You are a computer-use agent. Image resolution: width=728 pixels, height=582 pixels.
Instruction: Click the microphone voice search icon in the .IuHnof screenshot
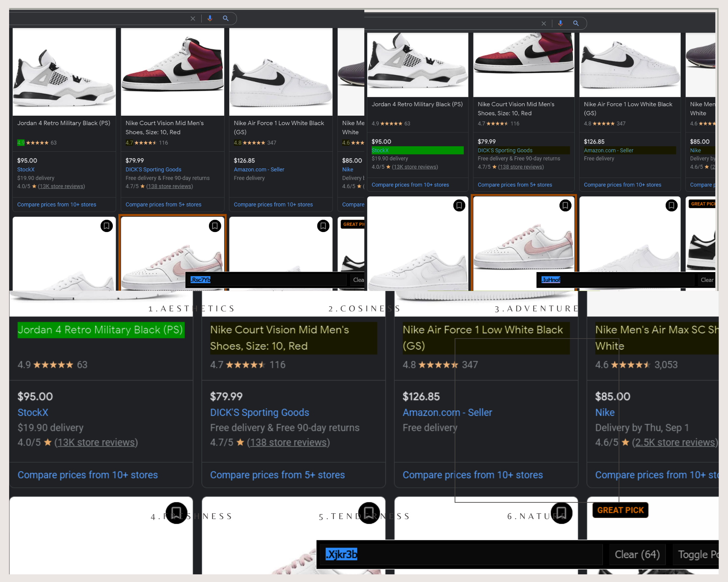point(561,23)
